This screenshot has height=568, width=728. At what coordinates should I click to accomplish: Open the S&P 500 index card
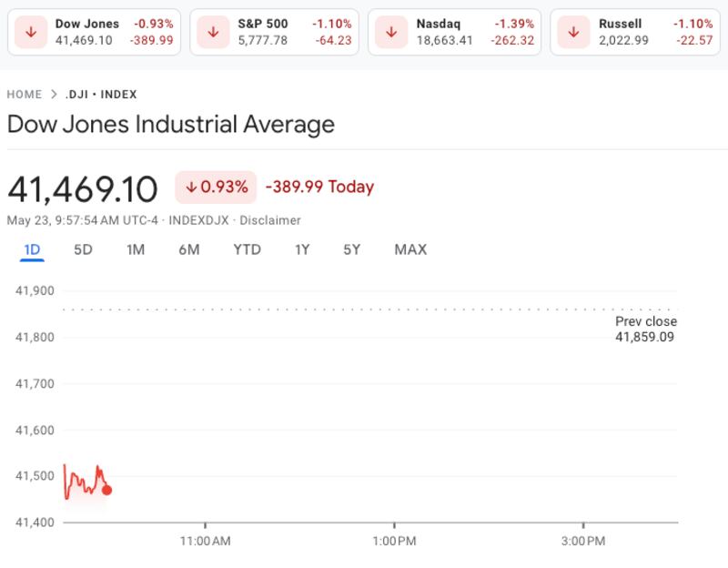(x=275, y=32)
